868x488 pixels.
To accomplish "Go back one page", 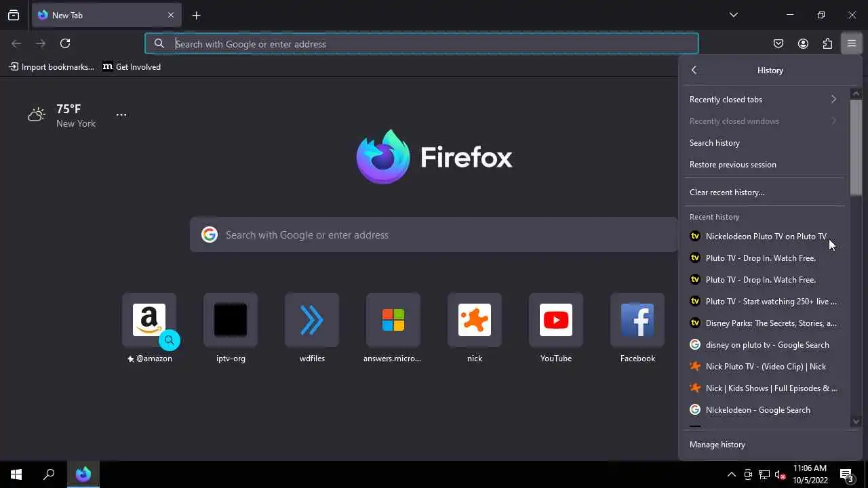I will 16,43.
